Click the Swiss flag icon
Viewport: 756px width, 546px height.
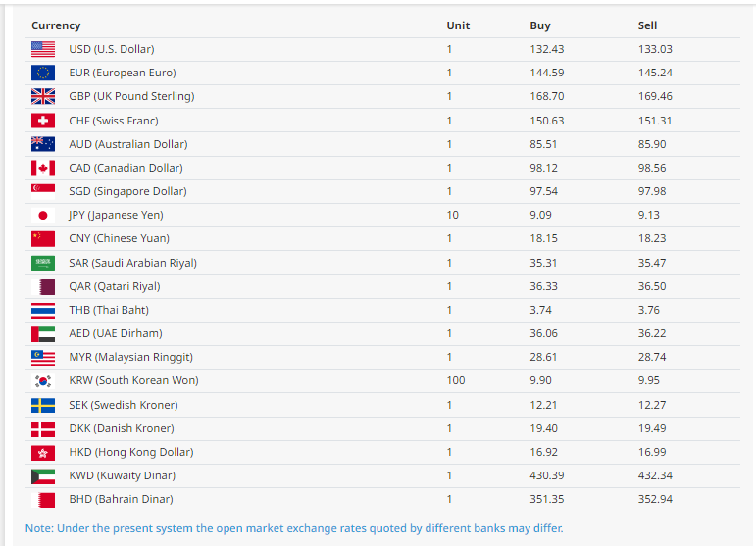click(43, 121)
